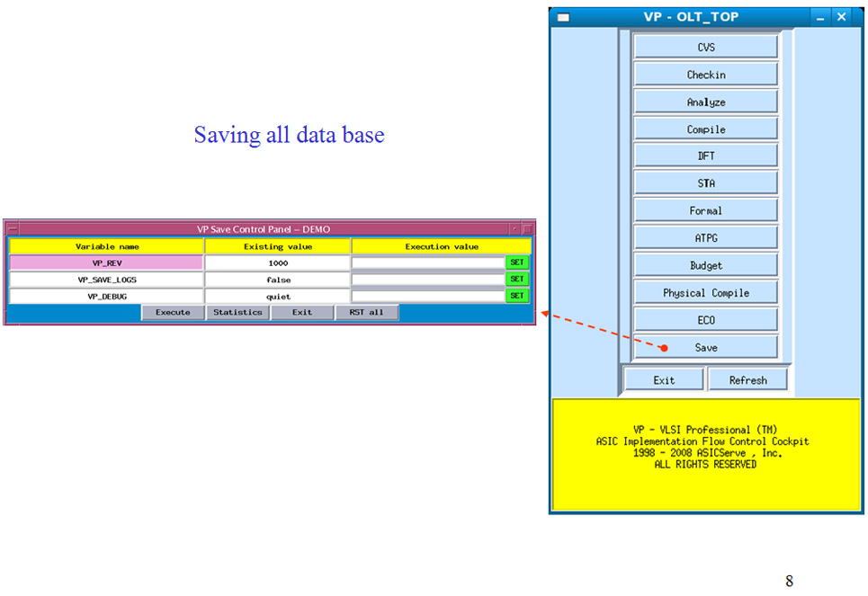Select the VP_DEBUG execution value input
This screenshot has height=596, width=868.
[427, 296]
